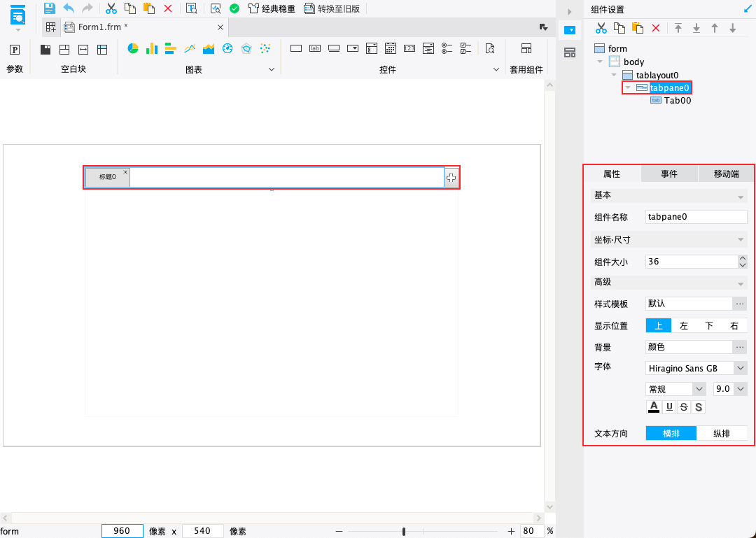The width and height of the screenshot is (756, 538).
Task: Click the 组件名称 tabpane0 input field
Action: [x=696, y=217]
